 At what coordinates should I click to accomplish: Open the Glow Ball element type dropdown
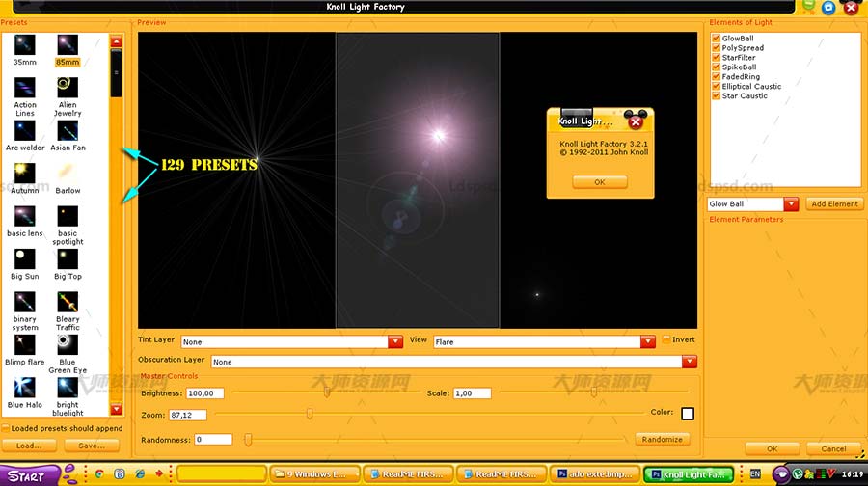click(x=791, y=204)
